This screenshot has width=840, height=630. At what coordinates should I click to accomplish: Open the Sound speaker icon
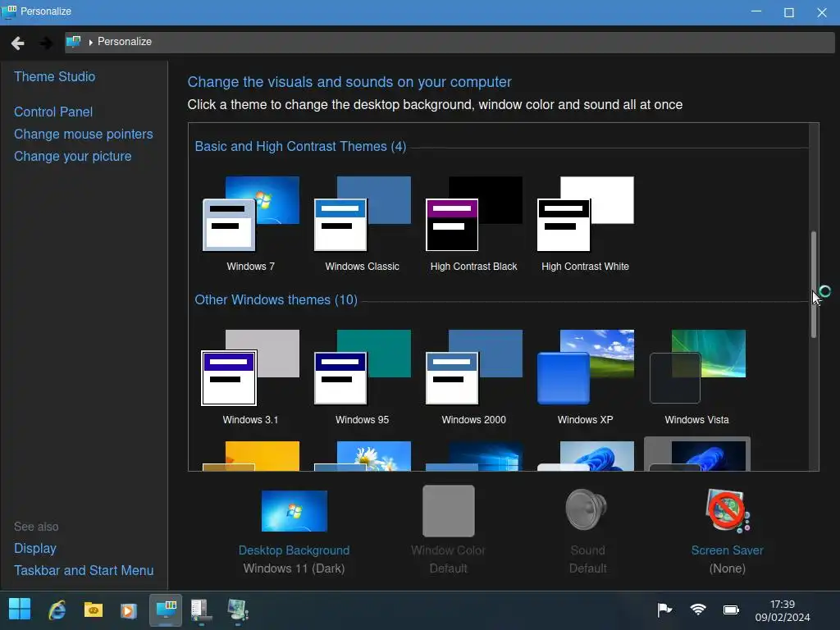pyautogui.click(x=587, y=509)
